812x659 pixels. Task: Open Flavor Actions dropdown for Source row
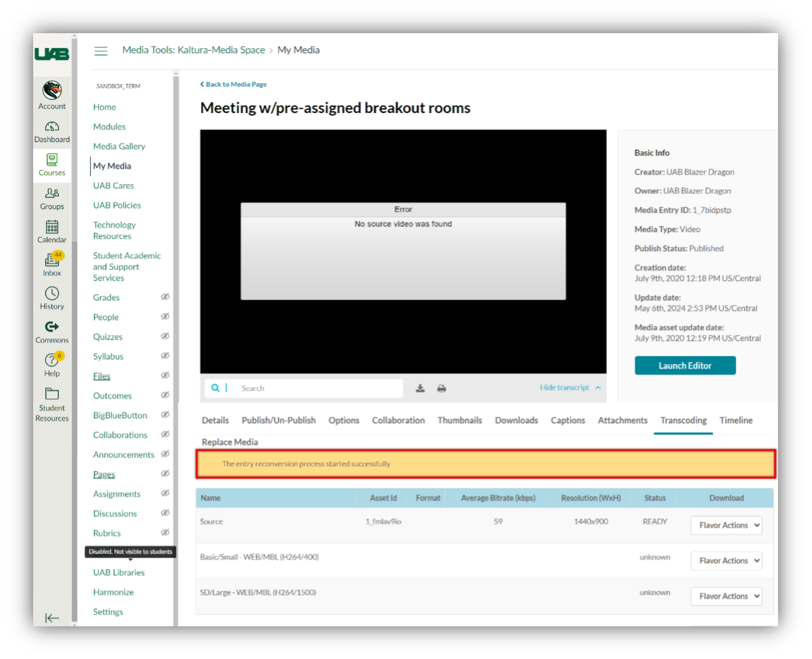(726, 525)
